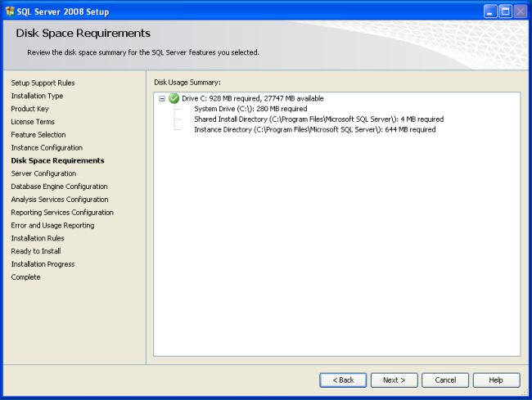Select Analysis Services Configuration step
This screenshot has width=532, height=400.
[60, 200]
